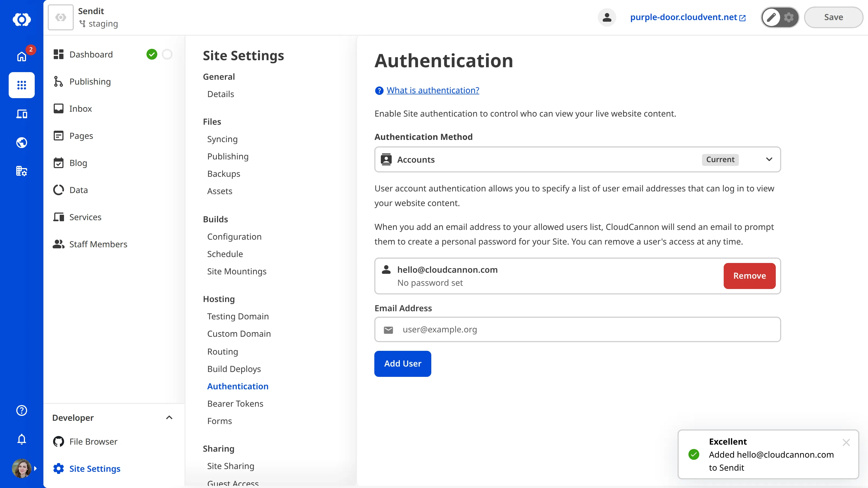Click the Email Address input field
The image size is (868, 488).
click(x=577, y=329)
